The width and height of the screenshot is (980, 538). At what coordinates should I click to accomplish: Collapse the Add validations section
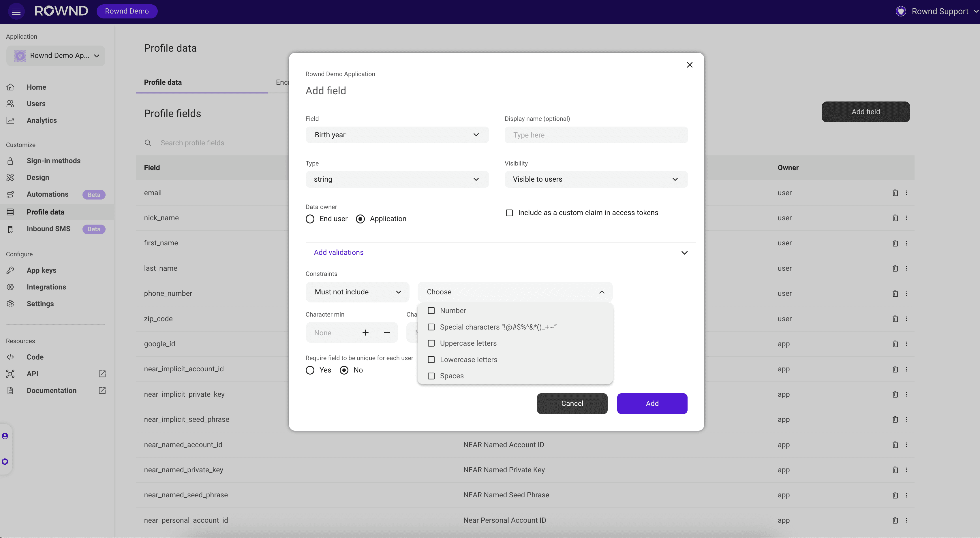click(x=684, y=253)
